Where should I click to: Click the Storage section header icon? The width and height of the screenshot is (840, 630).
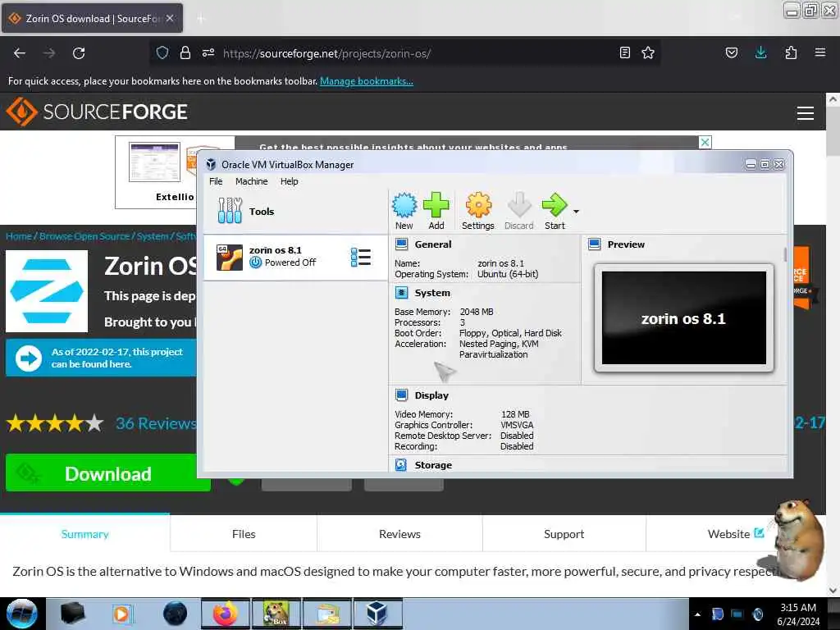(x=401, y=465)
